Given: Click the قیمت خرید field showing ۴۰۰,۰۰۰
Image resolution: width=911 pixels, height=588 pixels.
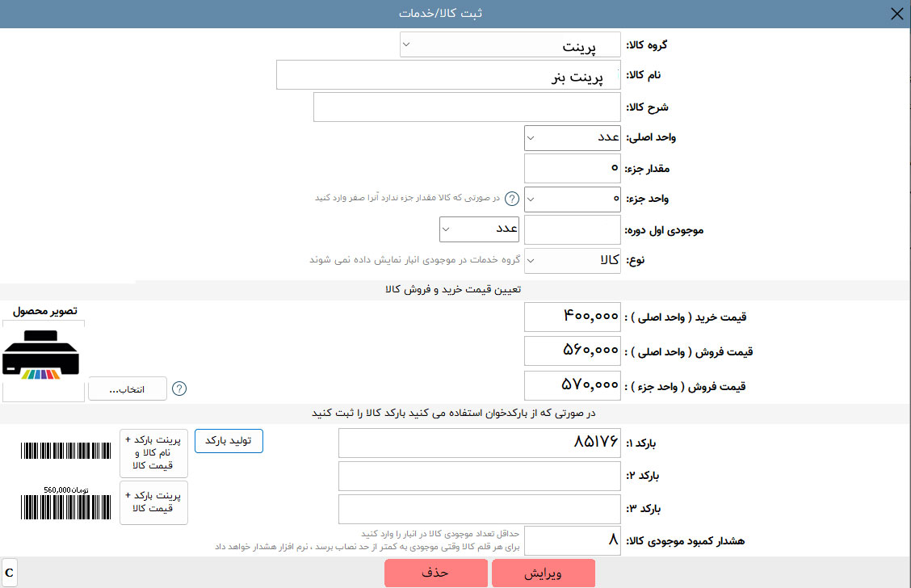Looking at the screenshot, I should pyautogui.click(x=573, y=317).
